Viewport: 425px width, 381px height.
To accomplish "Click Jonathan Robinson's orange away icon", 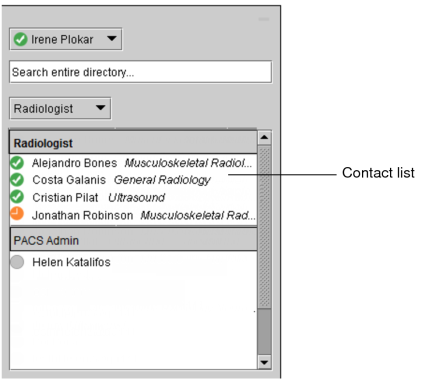I will (17, 214).
